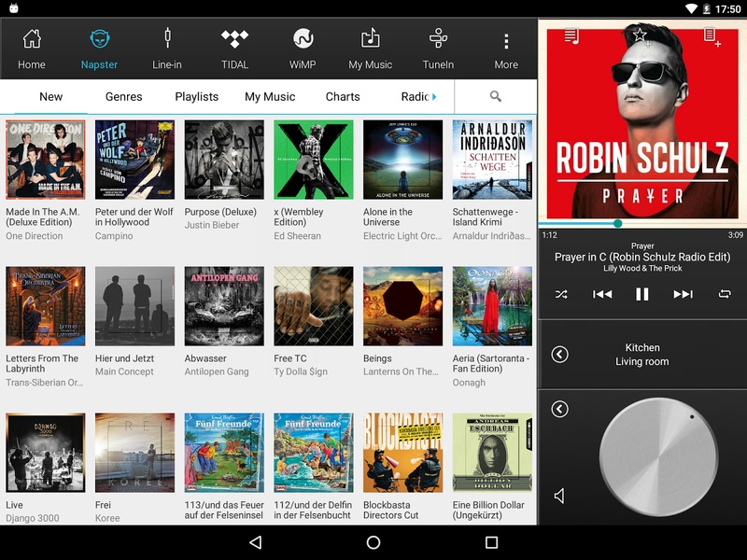Open the play queue icon on cover
Viewport: 747px width, 560px height.
point(571,36)
